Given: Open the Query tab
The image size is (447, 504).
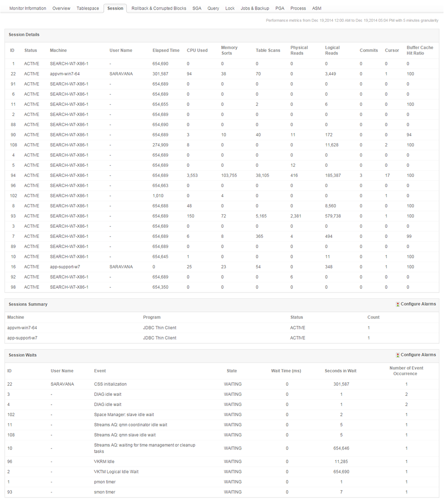Looking at the screenshot, I should pos(213,8).
